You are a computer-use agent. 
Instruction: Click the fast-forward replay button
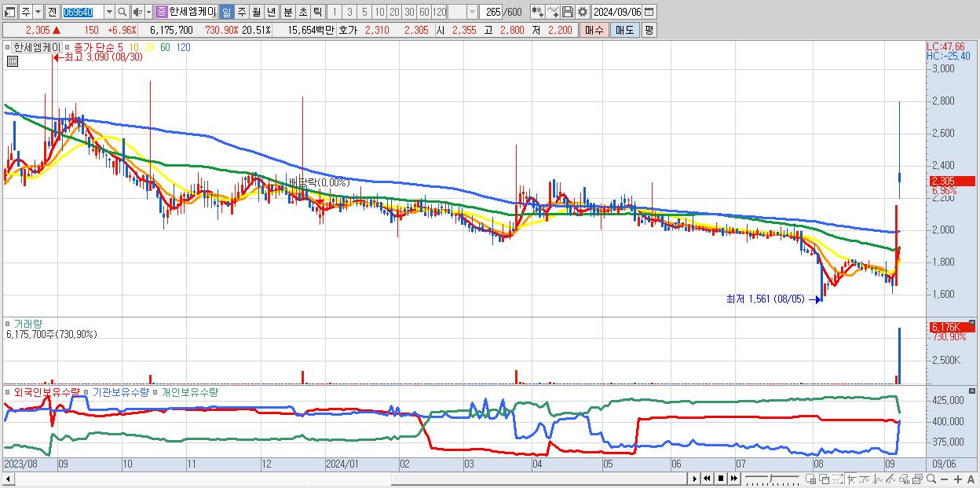(733, 479)
